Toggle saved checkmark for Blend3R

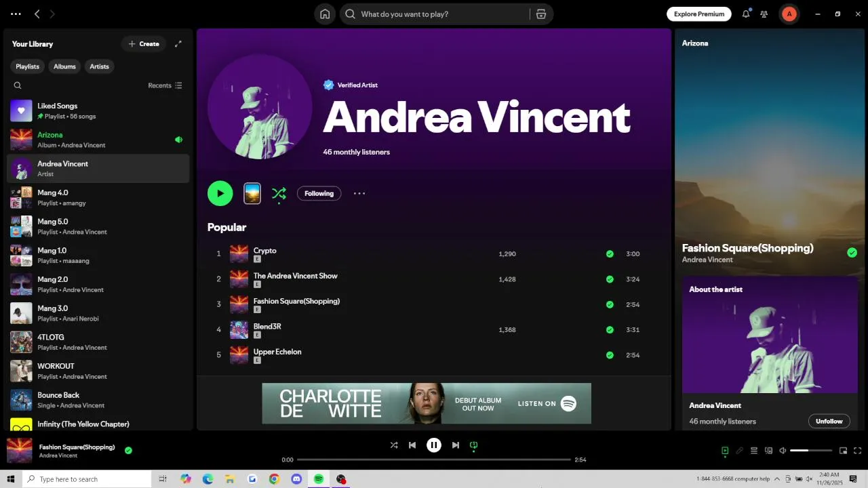point(610,330)
